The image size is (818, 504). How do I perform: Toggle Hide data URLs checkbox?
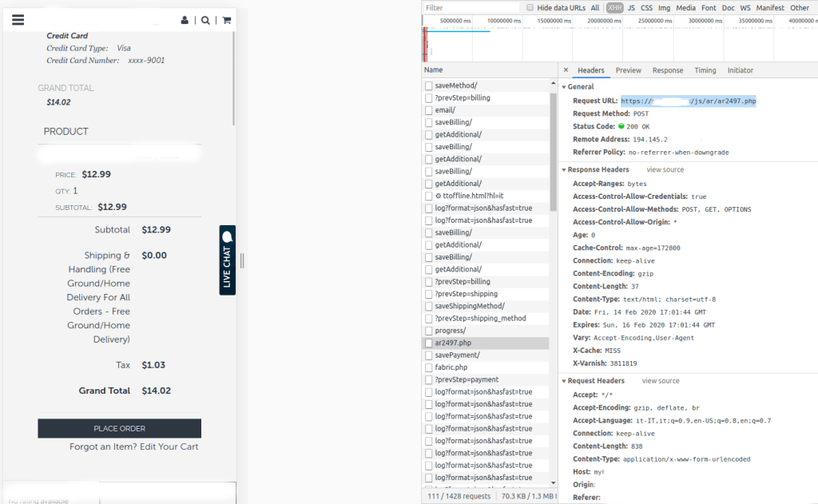(x=530, y=8)
